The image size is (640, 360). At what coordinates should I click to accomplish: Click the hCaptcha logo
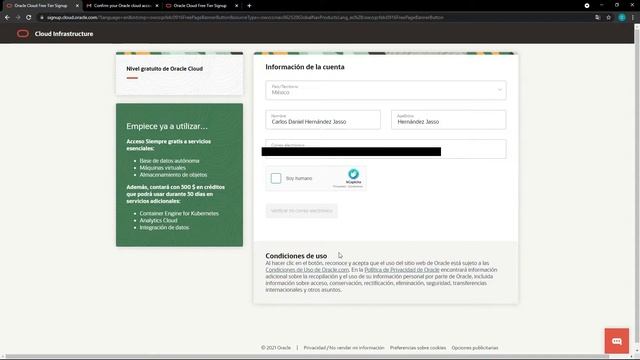(353, 174)
